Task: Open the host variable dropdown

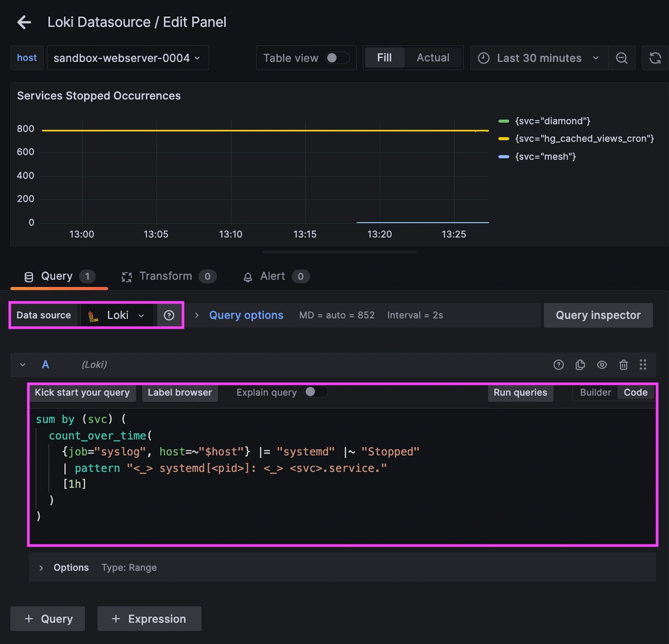Action: (128, 58)
